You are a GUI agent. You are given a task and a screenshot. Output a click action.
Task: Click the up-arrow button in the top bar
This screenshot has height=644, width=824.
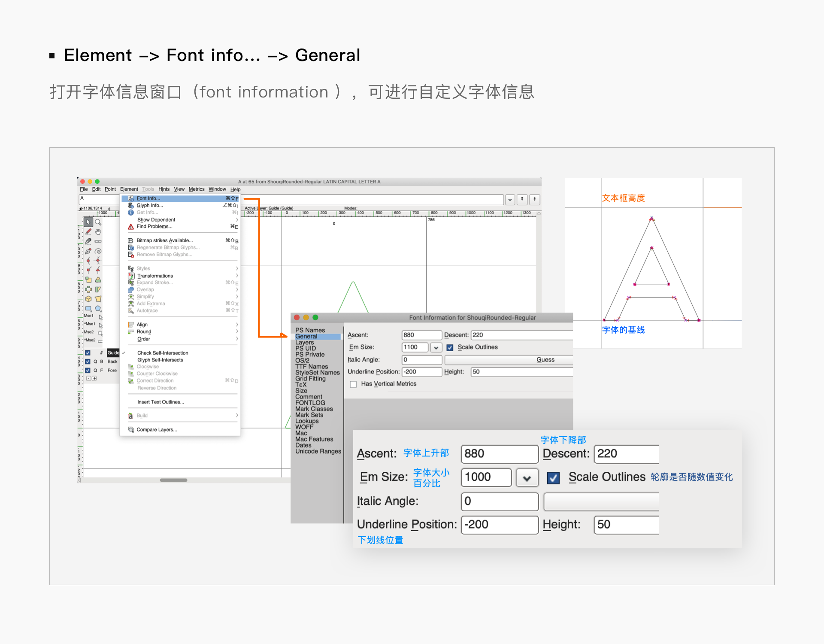pyautogui.click(x=522, y=200)
